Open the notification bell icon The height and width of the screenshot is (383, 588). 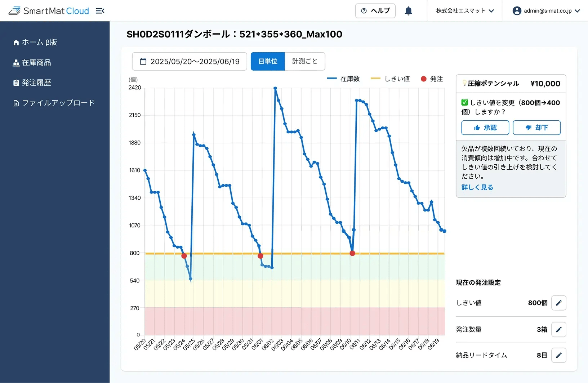click(x=408, y=10)
